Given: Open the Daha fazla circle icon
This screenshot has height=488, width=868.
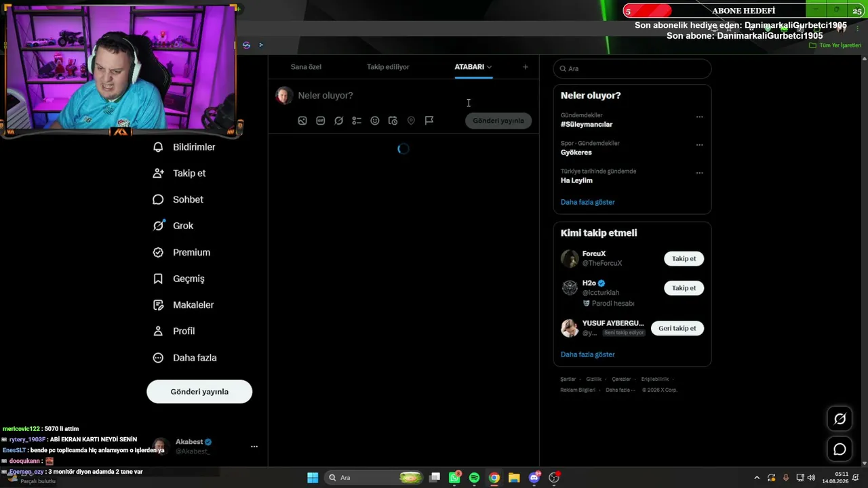Looking at the screenshot, I should coord(158,358).
